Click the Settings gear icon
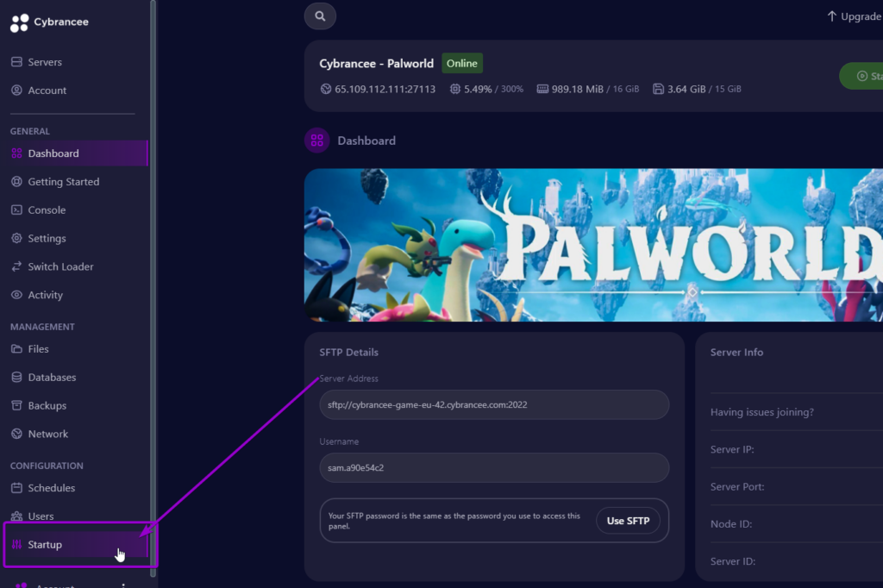The width and height of the screenshot is (883, 588). [16, 238]
